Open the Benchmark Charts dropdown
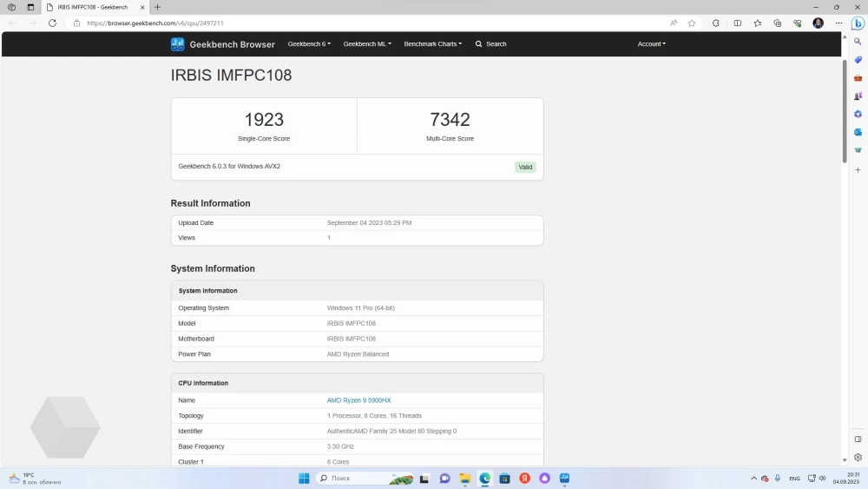Screen dimensions: 868x489 [432, 44]
